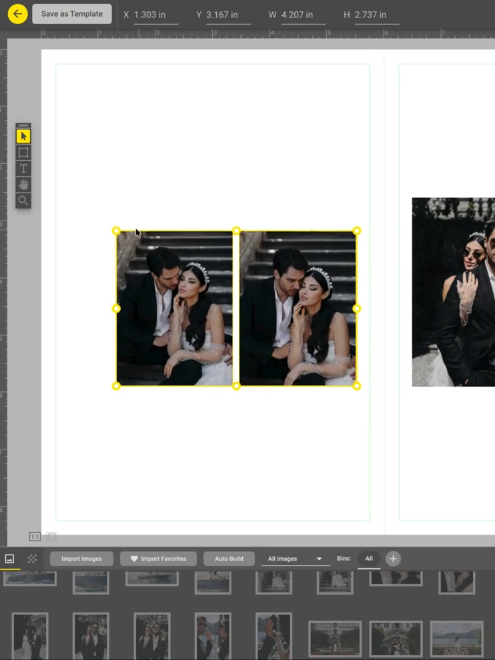
Task: Click the Import Images button
Action: coord(82,559)
